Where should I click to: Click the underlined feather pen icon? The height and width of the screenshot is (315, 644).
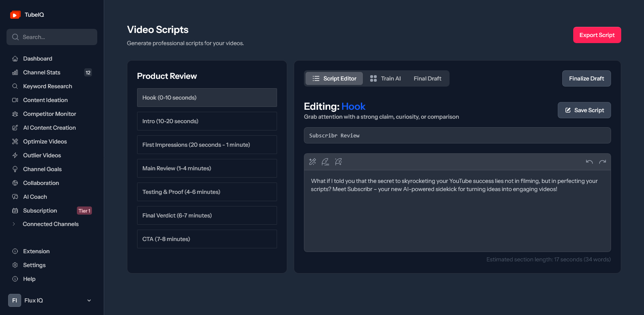pyautogui.click(x=325, y=162)
